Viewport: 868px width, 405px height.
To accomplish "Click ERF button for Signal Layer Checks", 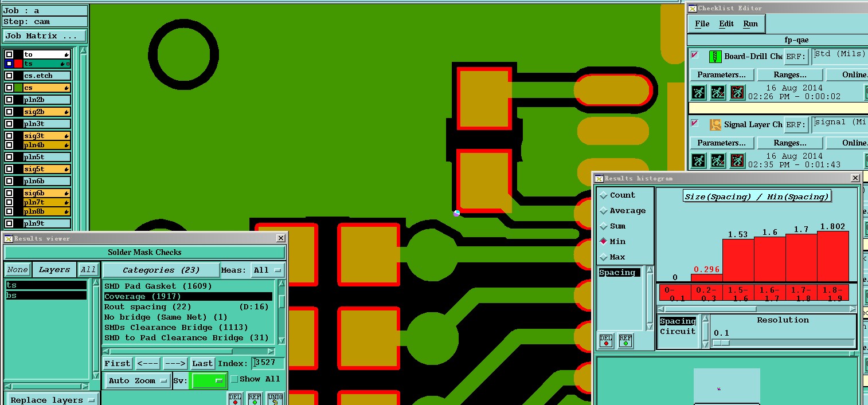I will (796, 125).
